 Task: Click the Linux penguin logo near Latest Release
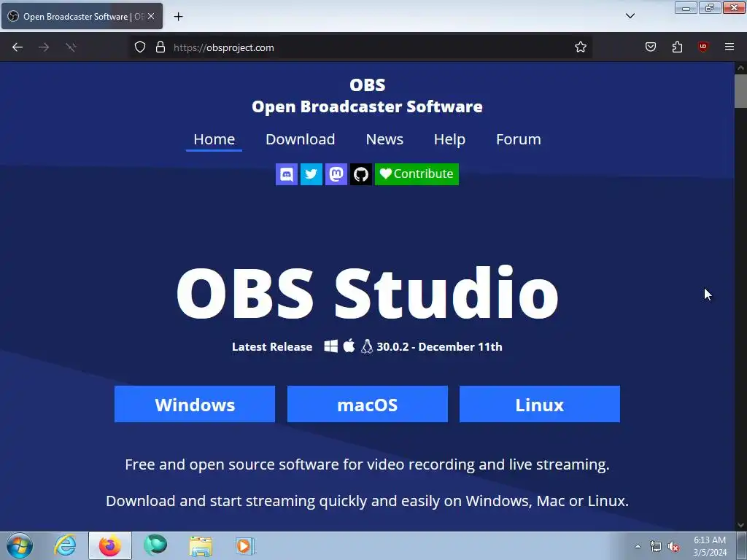[367, 346]
